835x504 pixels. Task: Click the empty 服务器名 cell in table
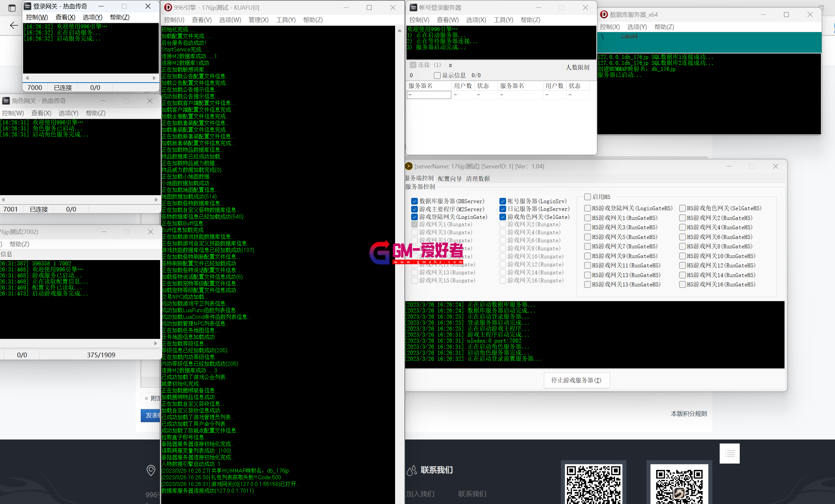429,95
